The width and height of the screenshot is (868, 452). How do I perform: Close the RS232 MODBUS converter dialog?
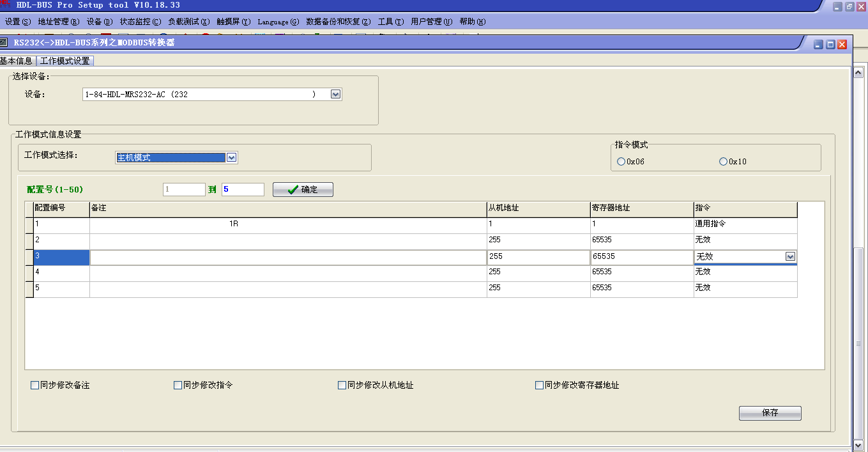pos(842,45)
